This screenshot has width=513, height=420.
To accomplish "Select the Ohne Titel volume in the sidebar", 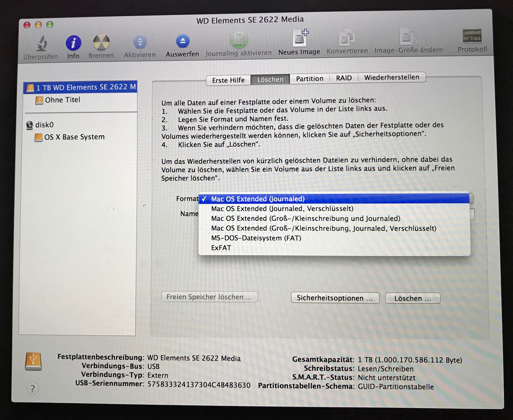I will tap(62, 100).
